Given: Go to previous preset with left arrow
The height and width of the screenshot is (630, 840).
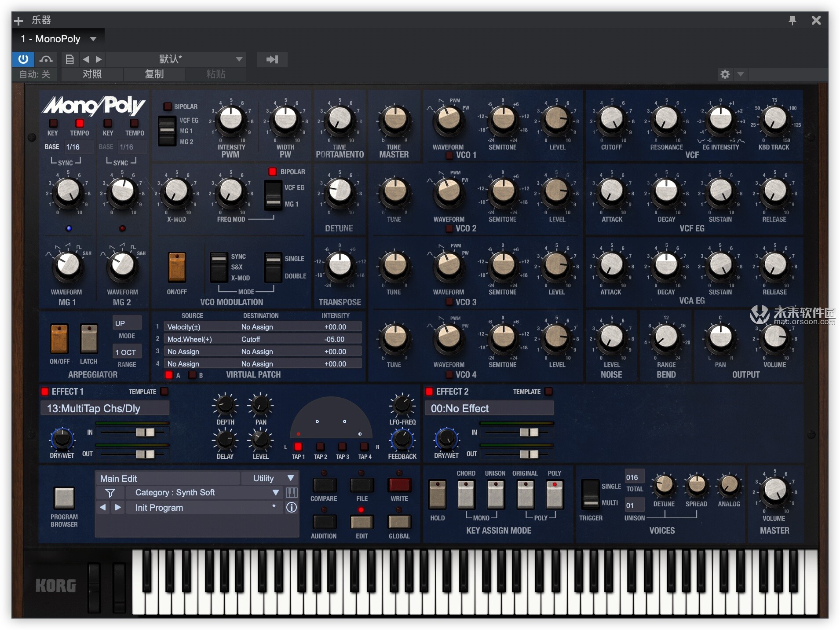Looking at the screenshot, I should tap(86, 59).
